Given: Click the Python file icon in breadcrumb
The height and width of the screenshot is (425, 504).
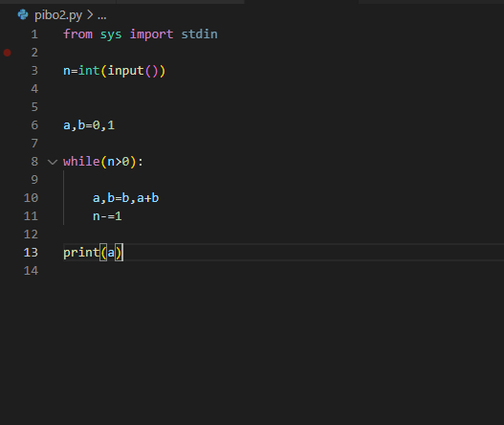Looking at the screenshot, I should pos(23,14).
